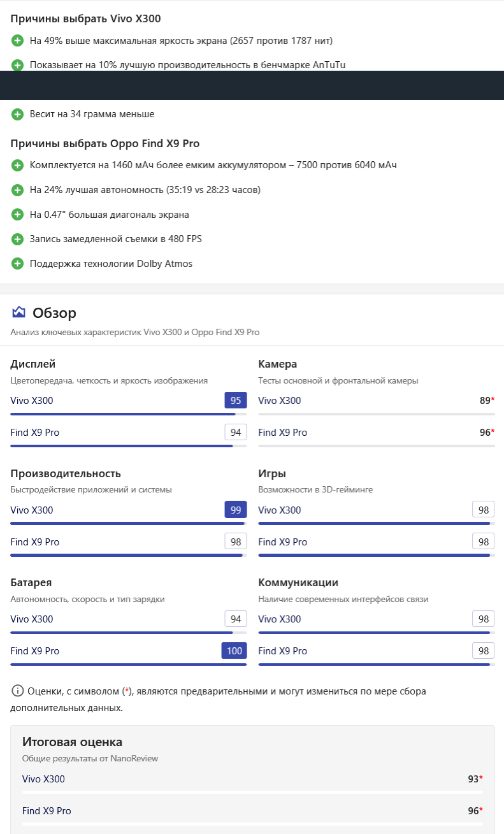
Task: Click plus icon next to 24% autonomy line
Action: point(17,190)
